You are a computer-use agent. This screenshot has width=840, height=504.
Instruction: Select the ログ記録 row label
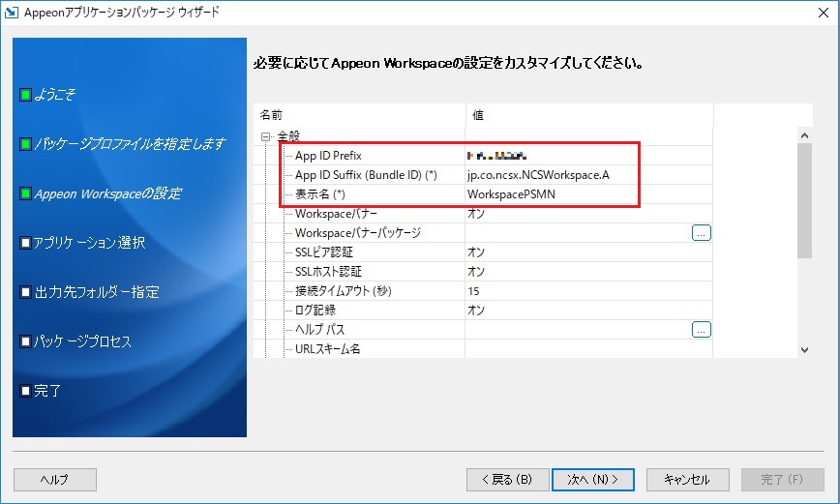[x=315, y=311]
